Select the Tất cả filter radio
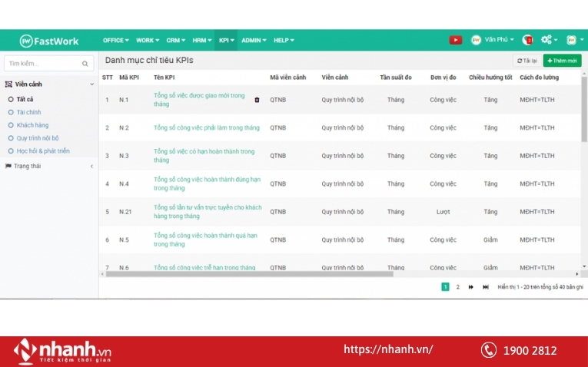The width and height of the screenshot is (588, 367). tap(11, 99)
